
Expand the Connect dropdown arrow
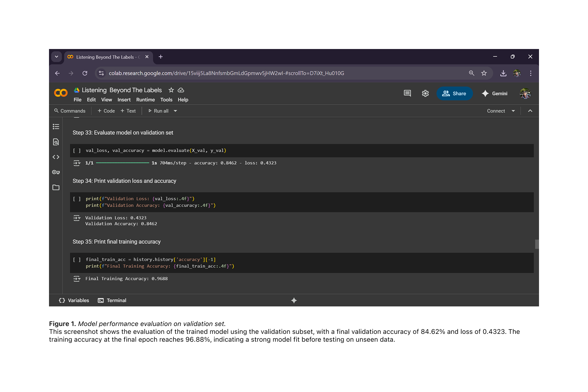[x=514, y=111]
